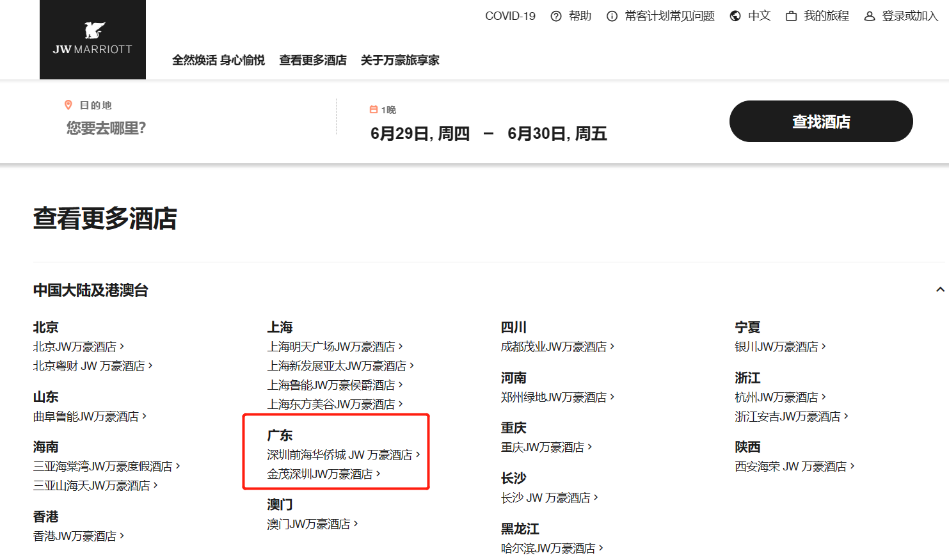949x560 pixels.
Task: Click the calendar icon beside 1晚
Action: (x=374, y=109)
